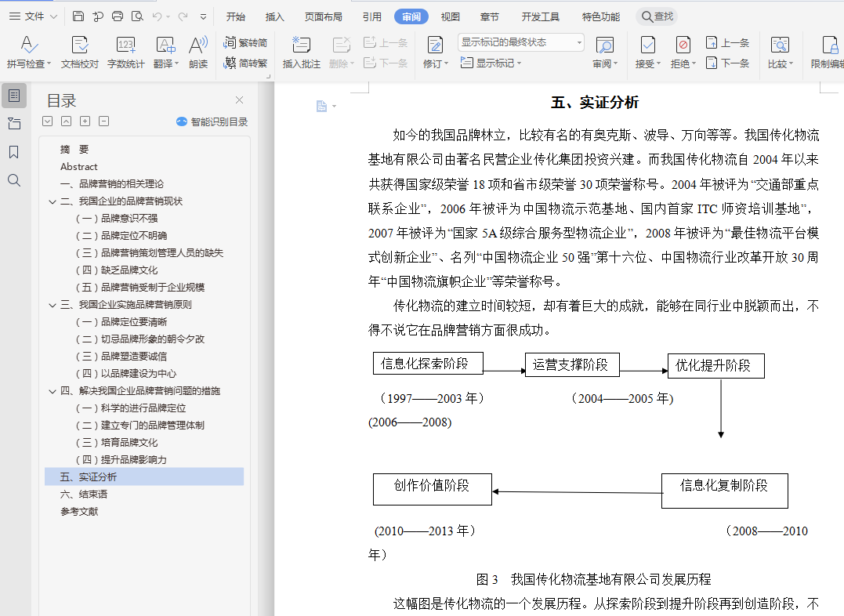
Task: Close the 目录 panel
Action: [240, 100]
